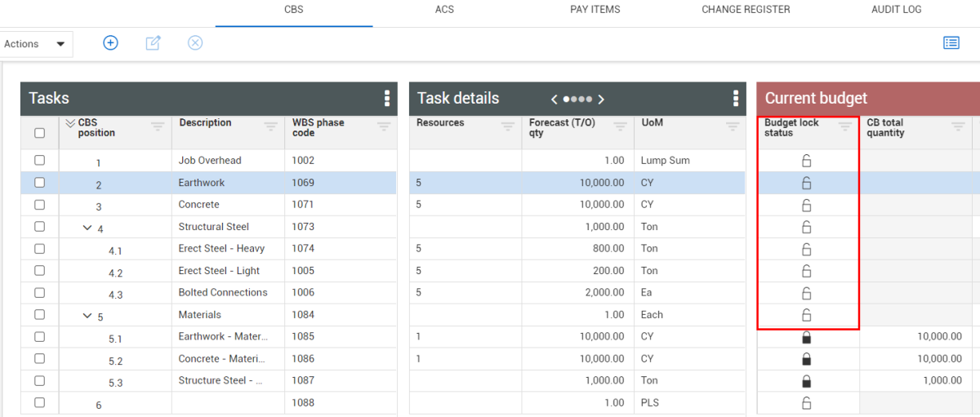Check the box for Job Overhead row

(39, 161)
